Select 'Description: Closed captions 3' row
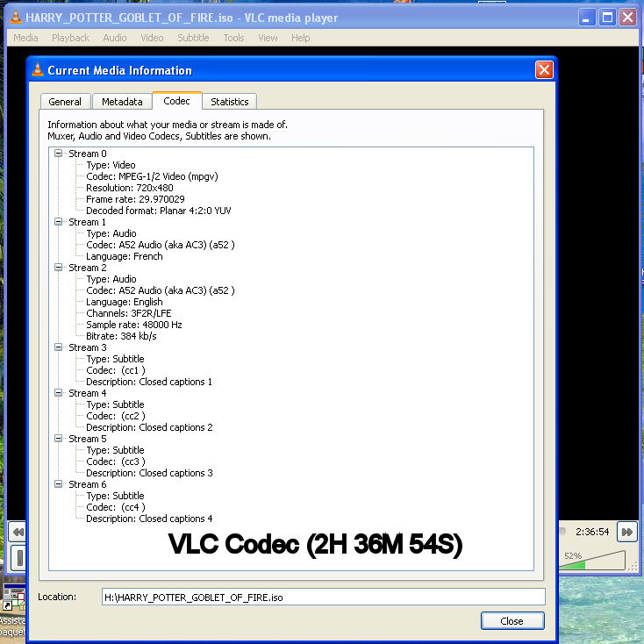Screen dimensions: 644x644 (149, 473)
